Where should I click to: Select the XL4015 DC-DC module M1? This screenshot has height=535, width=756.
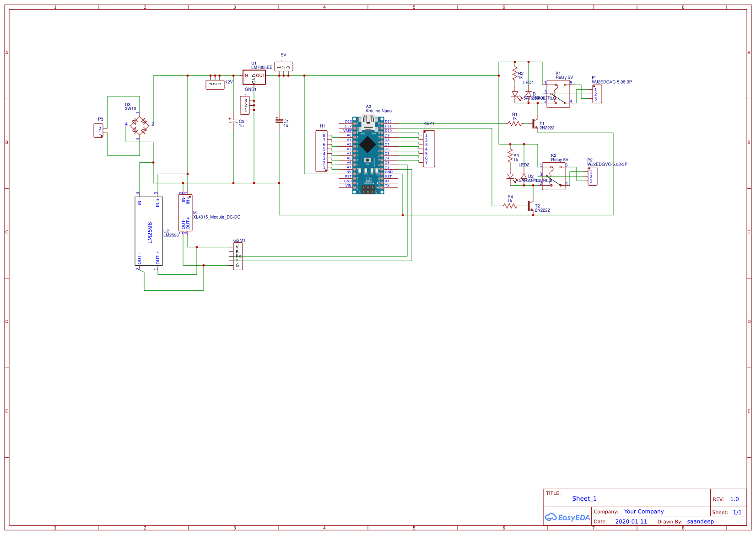(185, 213)
